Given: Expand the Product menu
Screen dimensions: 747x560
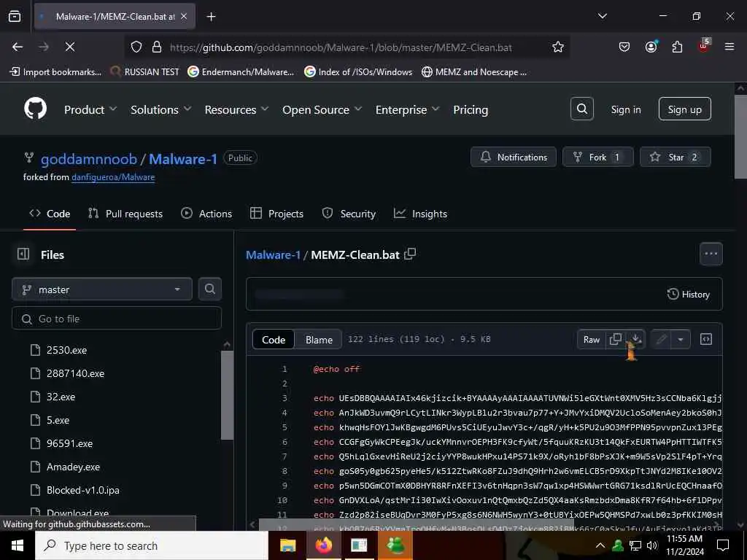Looking at the screenshot, I should (90, 109).
